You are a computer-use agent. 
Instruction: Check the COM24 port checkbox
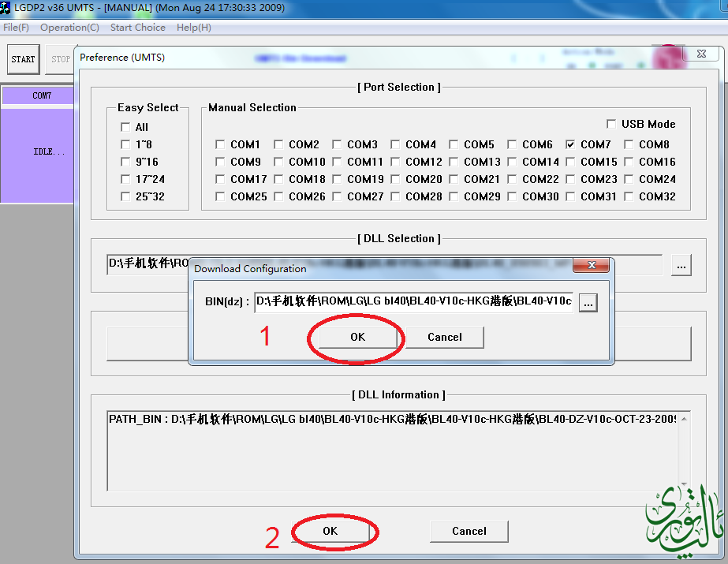629,179
